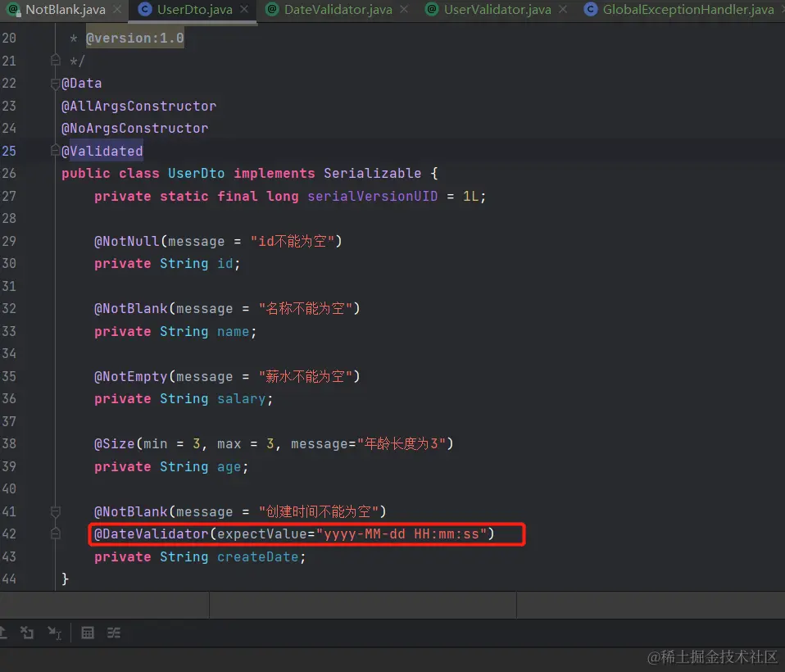The width and height of the screenshot is (785, 672).
Task: Click gutter line number 30
Action: coord(9,263)
